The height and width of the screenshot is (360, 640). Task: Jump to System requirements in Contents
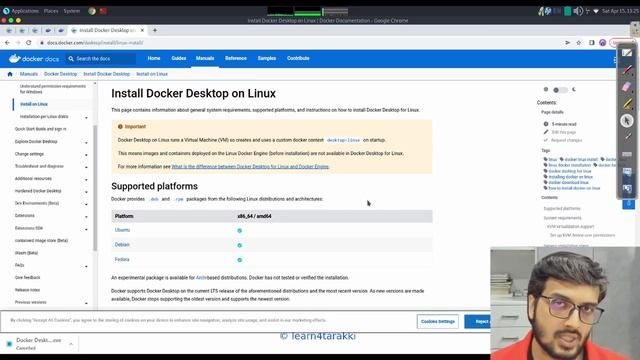pos(562,218)
